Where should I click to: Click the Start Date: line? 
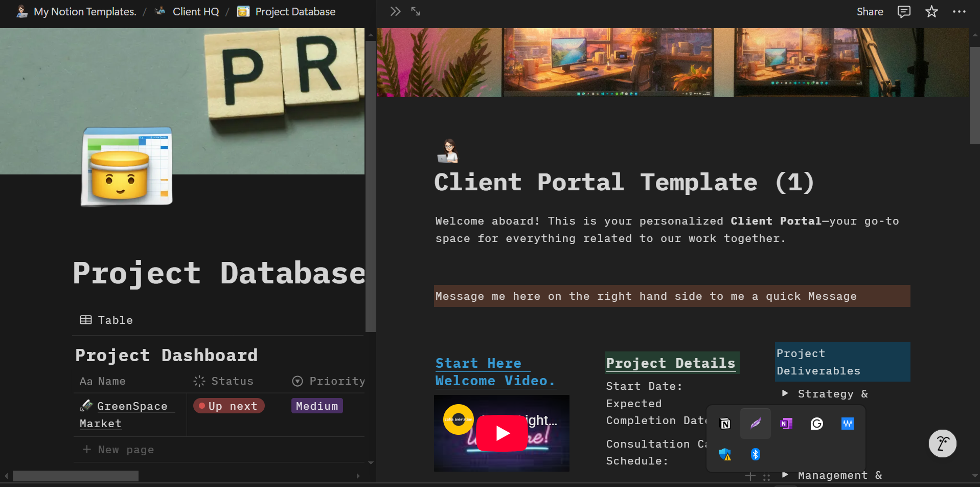(x=644, y=386)
